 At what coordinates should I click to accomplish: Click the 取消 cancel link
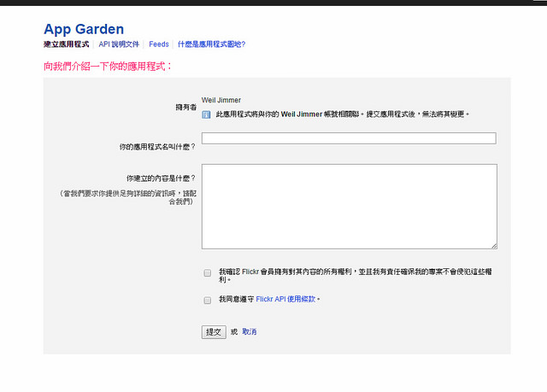pyautogui.click(x=250, y=331)
